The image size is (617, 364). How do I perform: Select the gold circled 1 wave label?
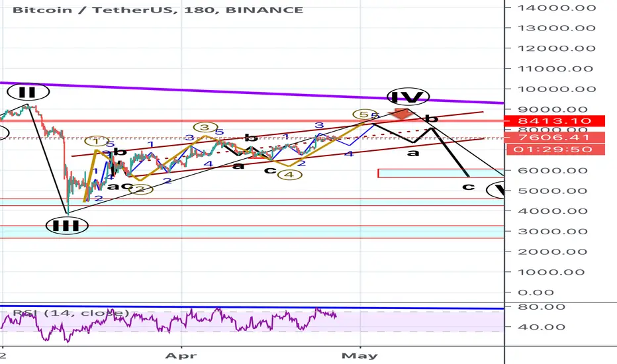coord(97,141)
